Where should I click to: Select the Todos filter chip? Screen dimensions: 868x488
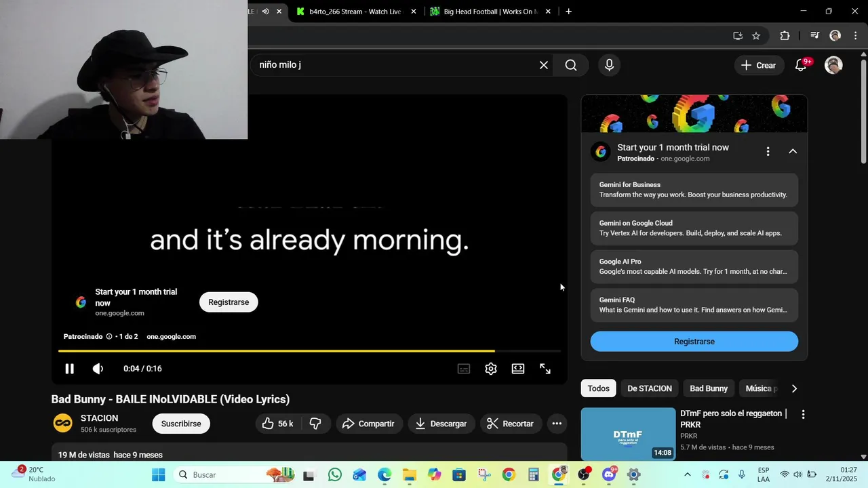click(x=598, y=388)
